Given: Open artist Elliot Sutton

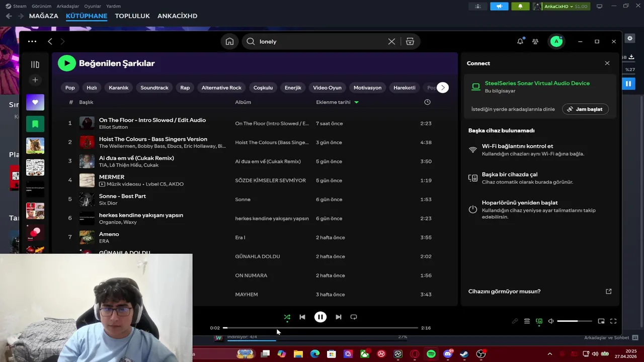Looking at the screenshot, I should tap(113, 127).
